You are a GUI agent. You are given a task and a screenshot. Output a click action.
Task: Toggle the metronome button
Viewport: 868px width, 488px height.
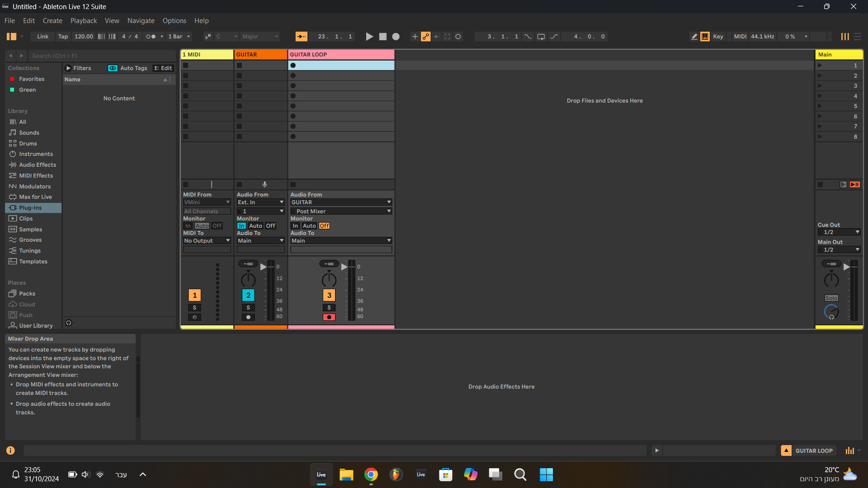pos(151,37)
